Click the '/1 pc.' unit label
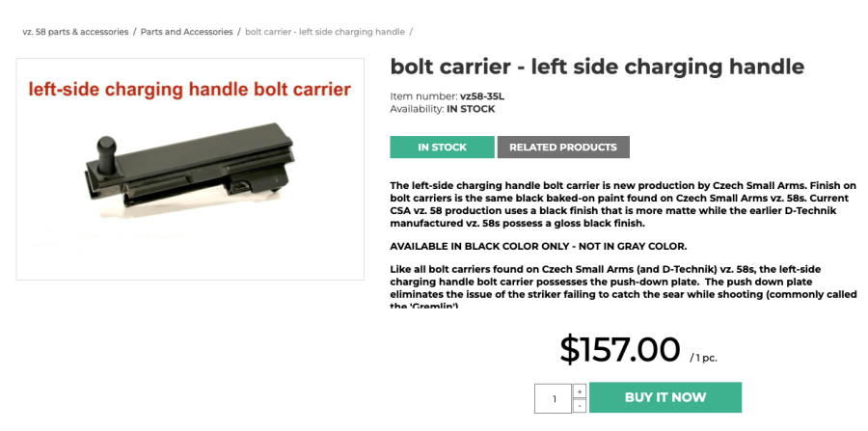Image resolution: width=868 pixels, height=431 pixels. [x=704, y=358]
